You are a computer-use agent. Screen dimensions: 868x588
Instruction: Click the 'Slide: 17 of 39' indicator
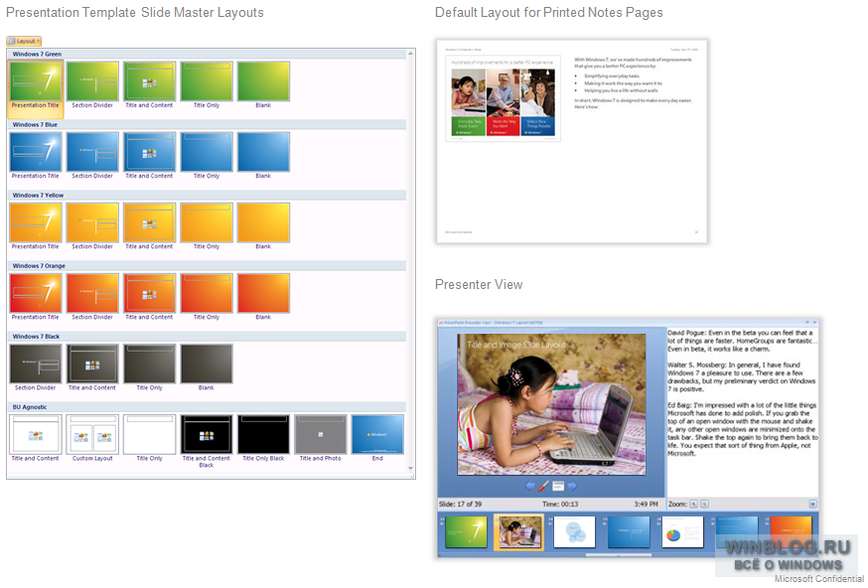[x=461, y=505]
